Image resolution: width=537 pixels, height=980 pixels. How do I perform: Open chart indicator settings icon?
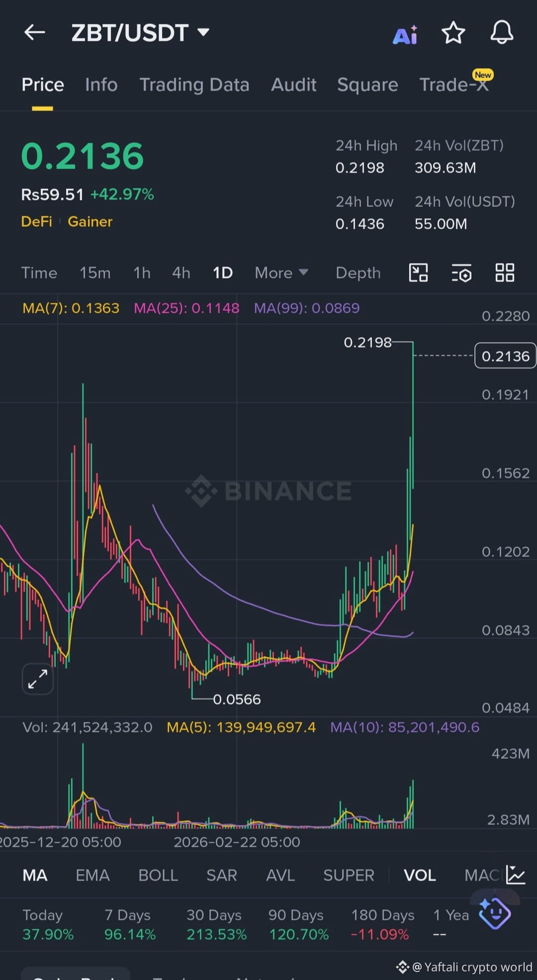pos(461,273)
